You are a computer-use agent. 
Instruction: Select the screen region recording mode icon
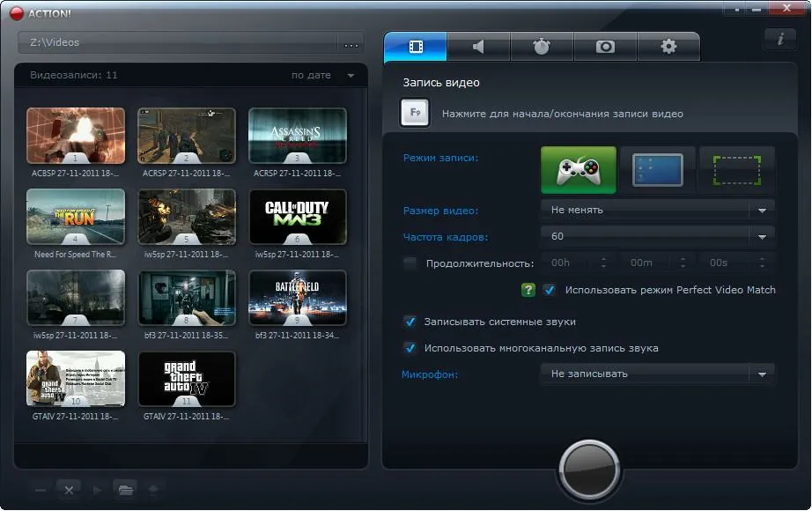click(x=736, y=169)
